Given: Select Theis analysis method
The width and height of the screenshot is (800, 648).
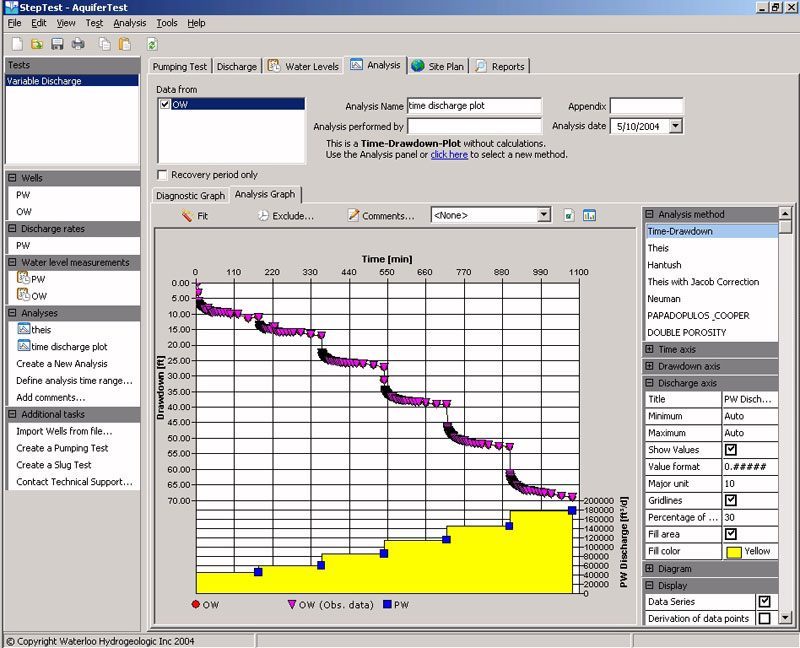Looking at the screenshot, I should point(712,248).
